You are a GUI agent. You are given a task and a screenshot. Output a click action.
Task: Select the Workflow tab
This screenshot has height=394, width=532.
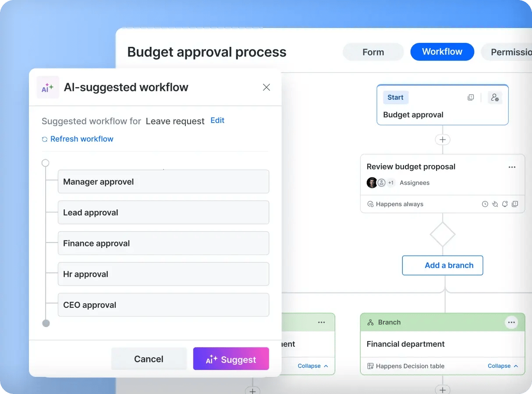[x=442, y=52]
